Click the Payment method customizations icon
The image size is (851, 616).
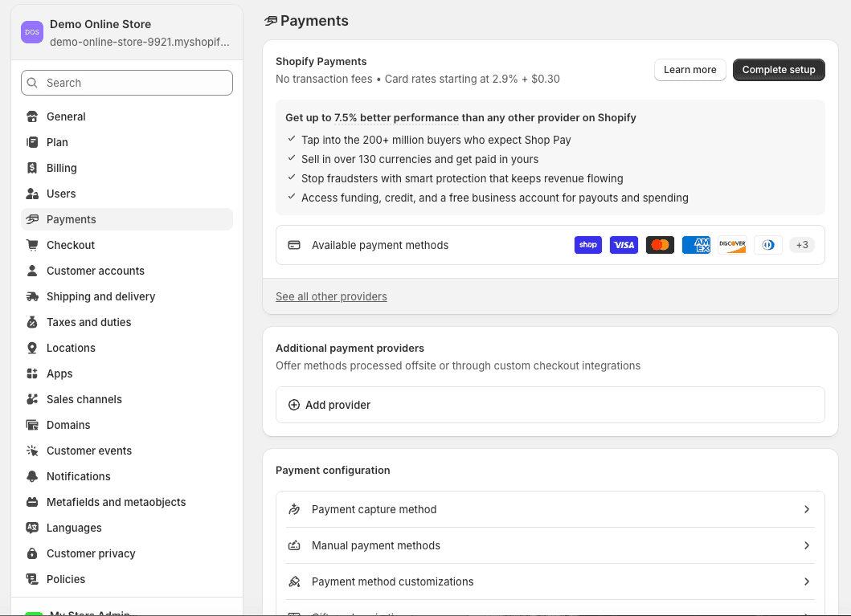coord(294,581)
